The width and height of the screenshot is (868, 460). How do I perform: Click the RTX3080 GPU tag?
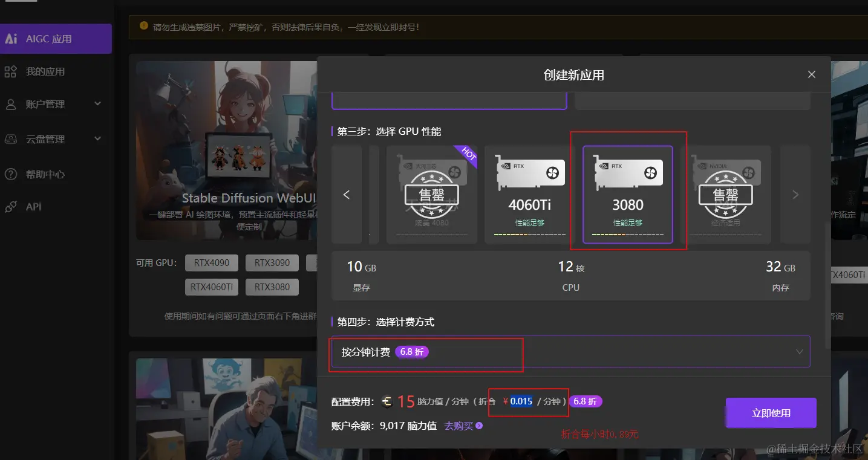[272, 287]
